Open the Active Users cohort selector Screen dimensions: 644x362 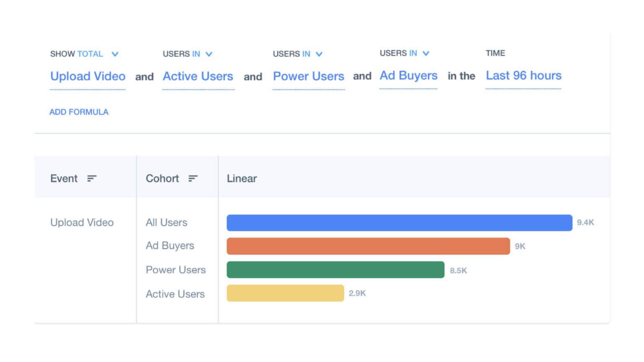[198, 76]
